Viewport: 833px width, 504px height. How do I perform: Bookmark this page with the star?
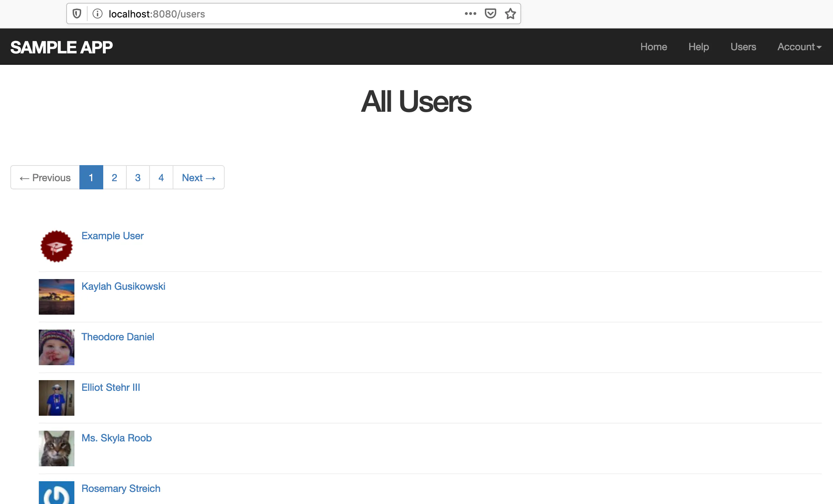510,14
